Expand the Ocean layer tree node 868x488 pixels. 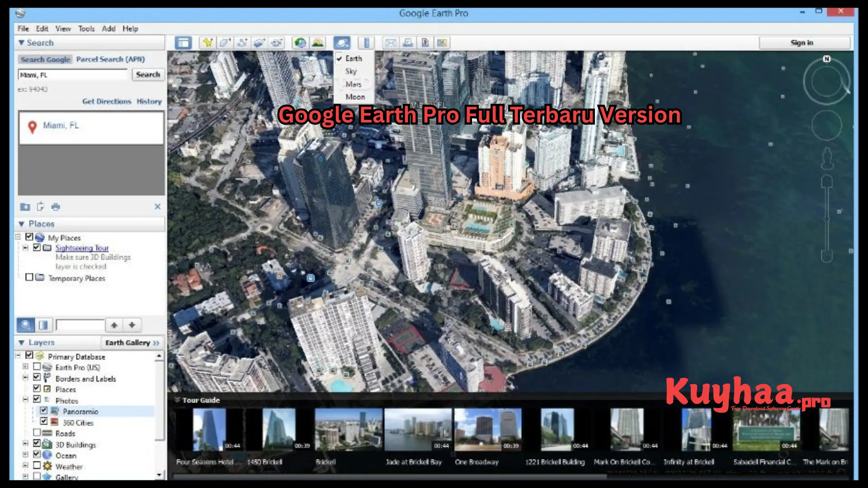coord(25,455)
